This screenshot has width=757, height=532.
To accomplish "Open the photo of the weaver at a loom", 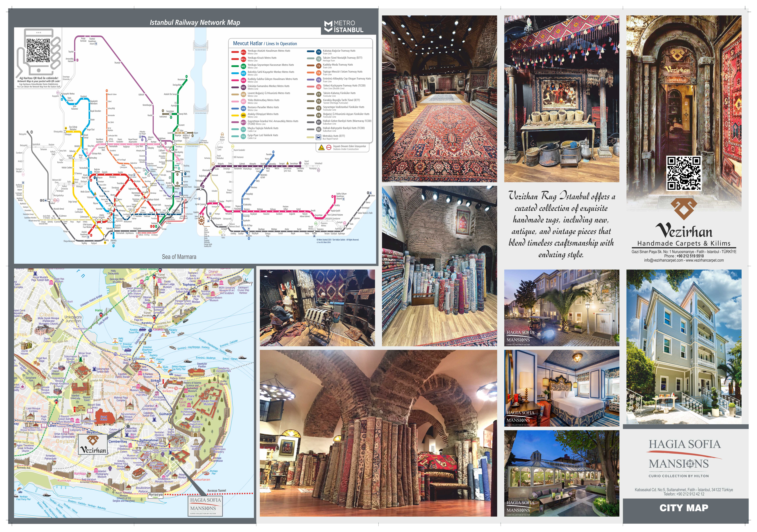I will [317, 308].
